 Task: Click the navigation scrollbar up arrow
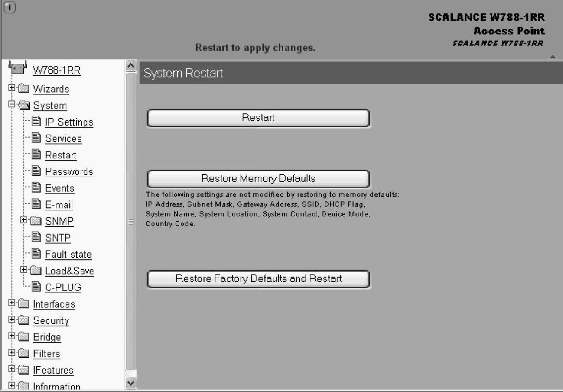point(131,66)
